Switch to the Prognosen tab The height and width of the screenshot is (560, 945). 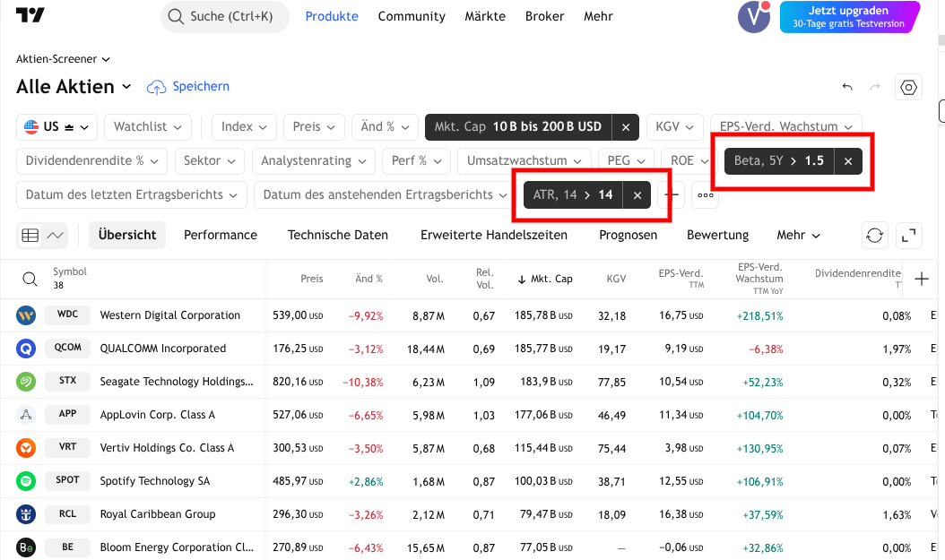(x=628, y=236)
